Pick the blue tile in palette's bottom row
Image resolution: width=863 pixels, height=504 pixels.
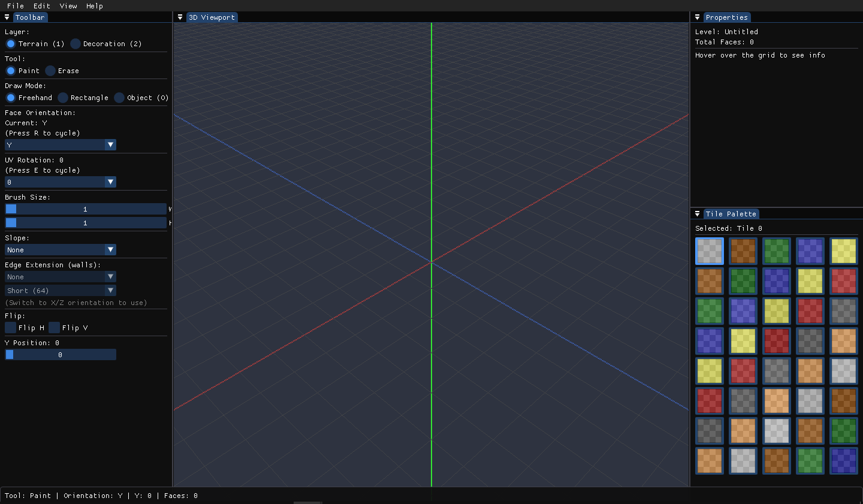click(844, 461)
